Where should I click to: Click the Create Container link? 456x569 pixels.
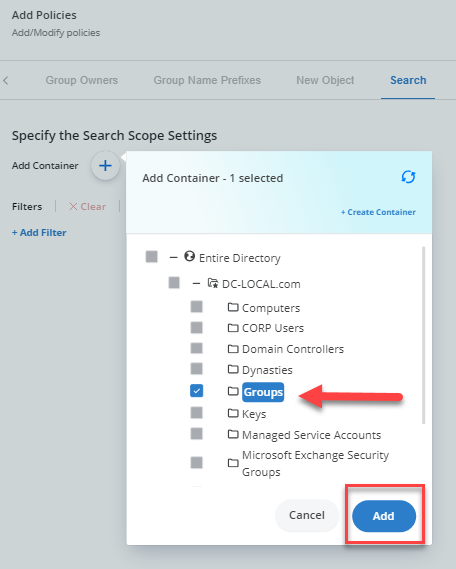378,212
